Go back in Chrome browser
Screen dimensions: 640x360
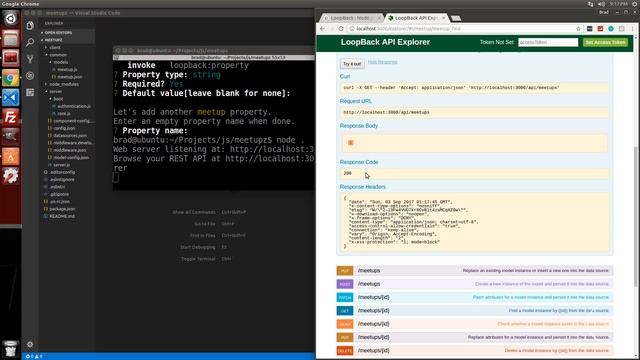[x=322, y=29]
